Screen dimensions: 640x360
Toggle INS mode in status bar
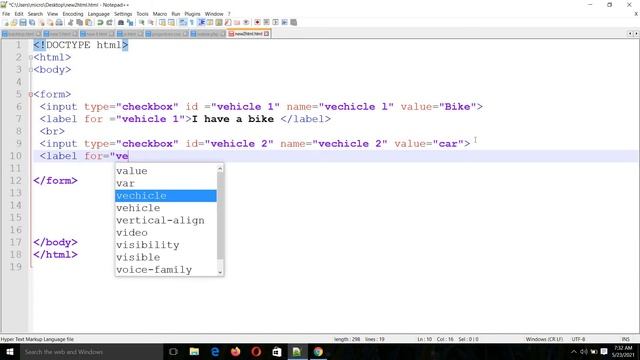click(x=625, y=339)
